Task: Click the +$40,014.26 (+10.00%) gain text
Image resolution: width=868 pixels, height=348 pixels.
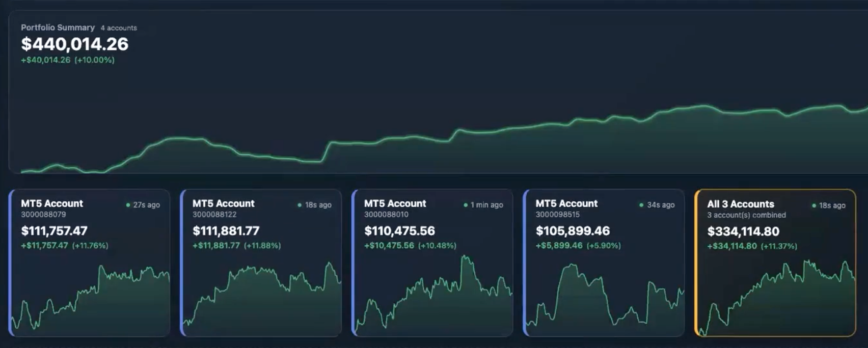Action: point(68,60)
